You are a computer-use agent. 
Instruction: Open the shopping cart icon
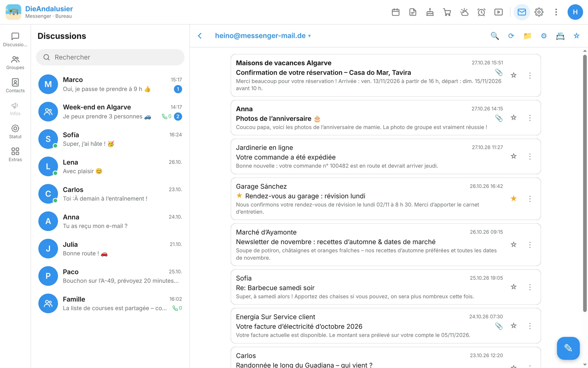coord(447,12)
